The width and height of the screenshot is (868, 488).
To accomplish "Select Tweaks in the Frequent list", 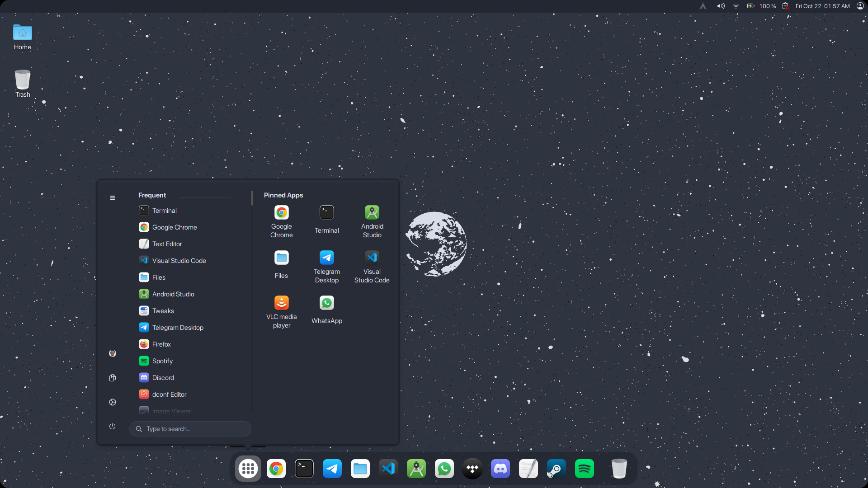I will 163,311.
